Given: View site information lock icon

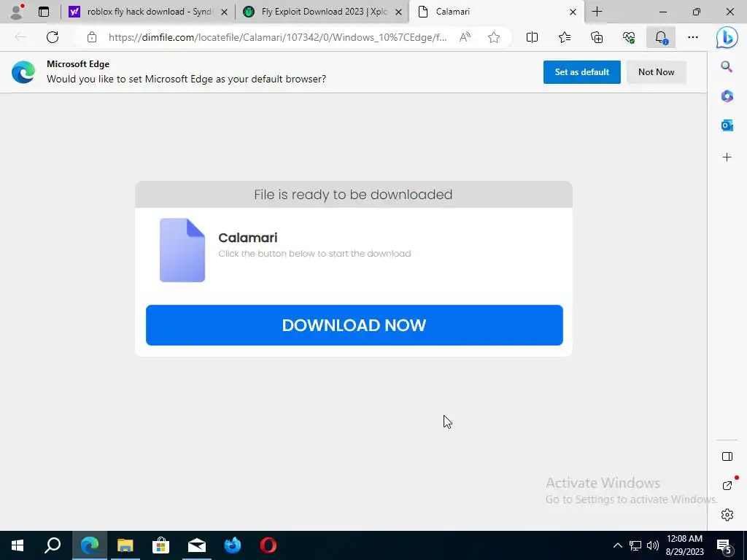Looking at the screenshot, I should pyautogui.click(x=92, y=37).
